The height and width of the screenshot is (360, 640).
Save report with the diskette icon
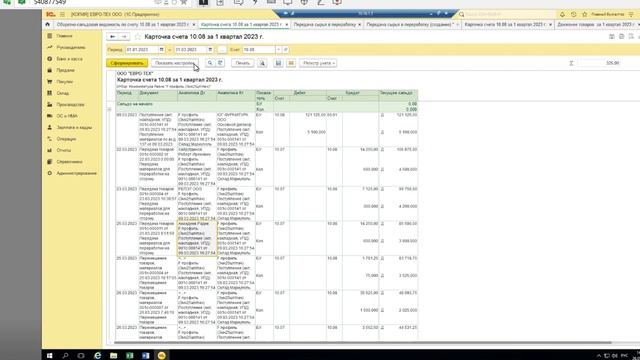(278, 63)
